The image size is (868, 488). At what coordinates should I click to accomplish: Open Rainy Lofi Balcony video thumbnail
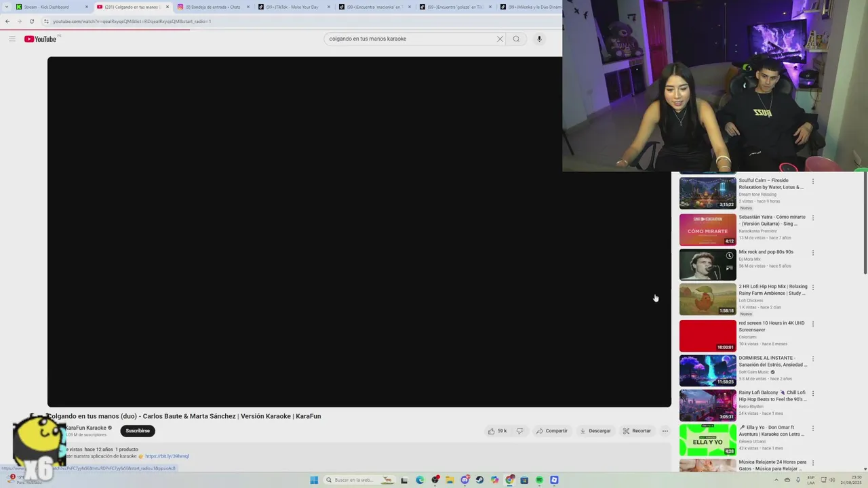coord(707,405)
